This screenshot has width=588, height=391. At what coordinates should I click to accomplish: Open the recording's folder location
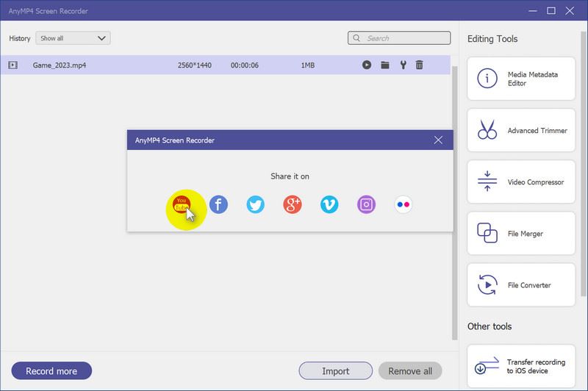coord(384,65)
